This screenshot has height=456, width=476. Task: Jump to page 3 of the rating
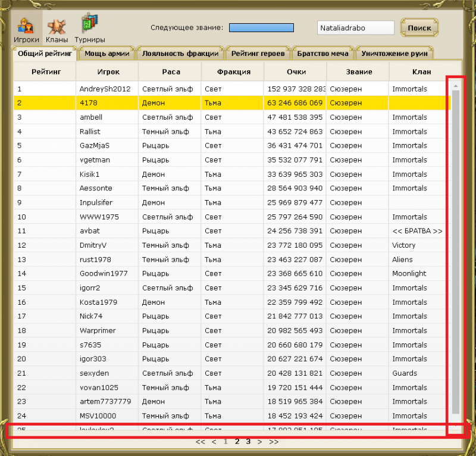coord(248,442)
